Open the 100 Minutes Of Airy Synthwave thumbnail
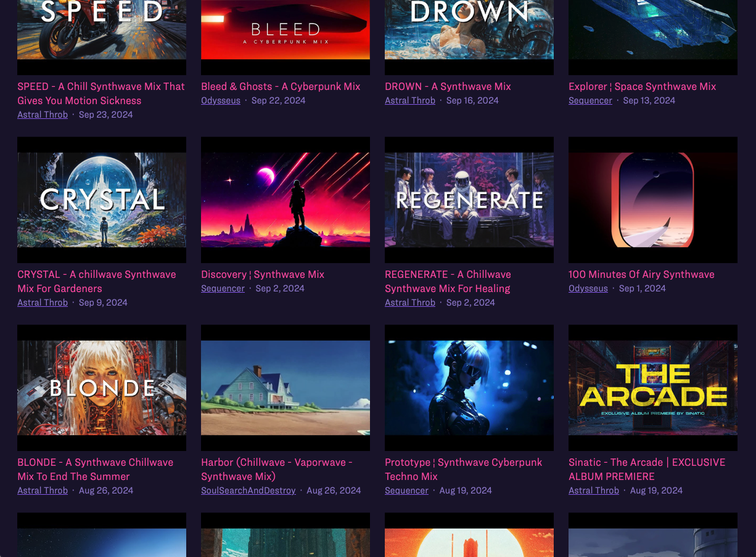 point(653,200)
